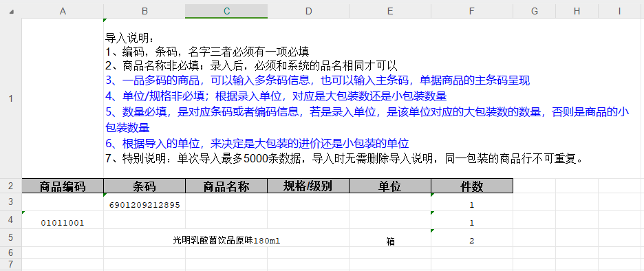
Task: Select the unit cell containing 箱
Action: pyautogui.click(x=390, y=238)
